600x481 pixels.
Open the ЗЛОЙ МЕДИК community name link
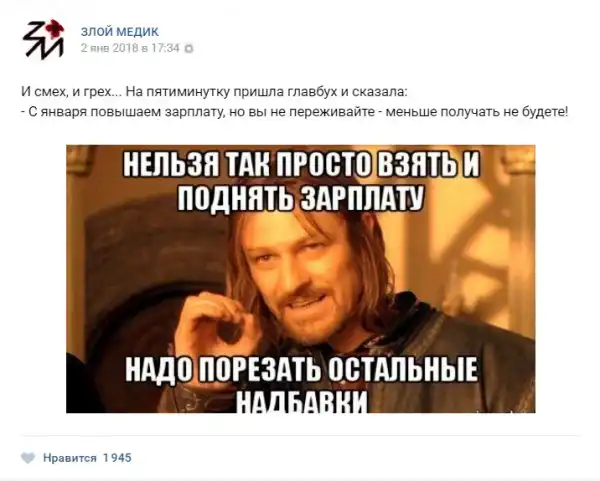tap(119, 32)
